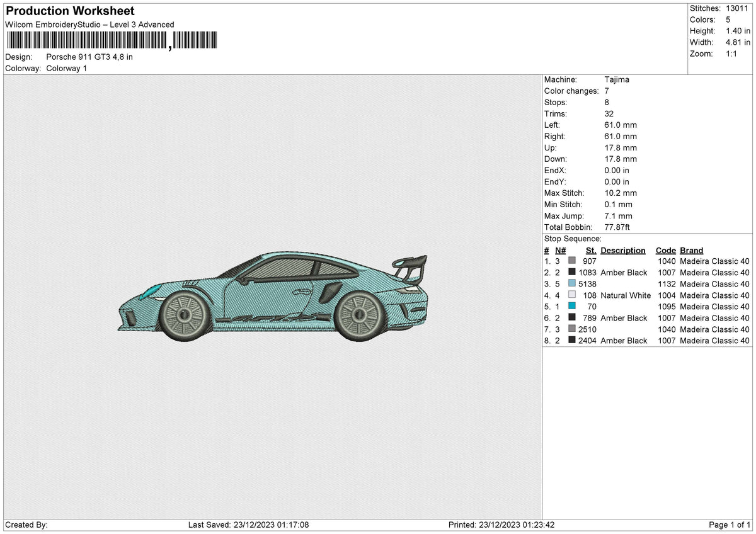Screen dimensions: 756x534
Task: Click stitch count '5138' in stop 3
Action: pyautogui.click(x=587, y=284)
